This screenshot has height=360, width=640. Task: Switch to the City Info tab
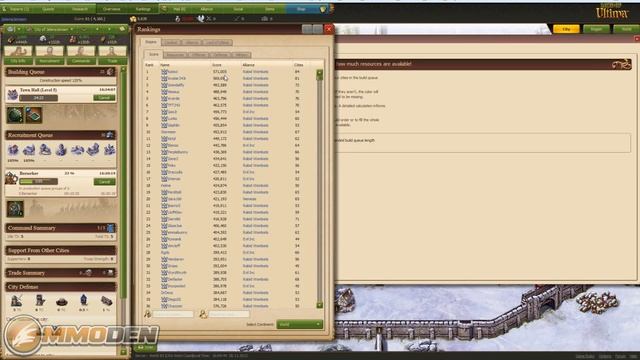coord(18,61)
